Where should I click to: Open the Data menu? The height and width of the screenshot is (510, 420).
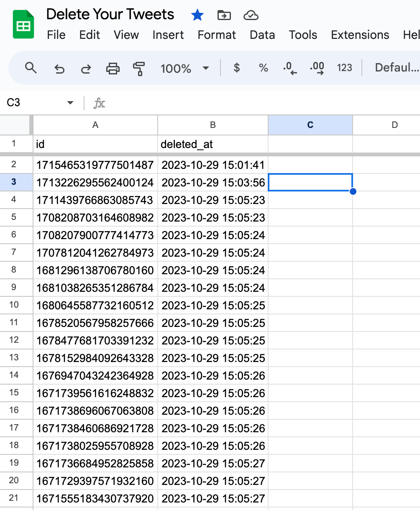coord(262,35)
